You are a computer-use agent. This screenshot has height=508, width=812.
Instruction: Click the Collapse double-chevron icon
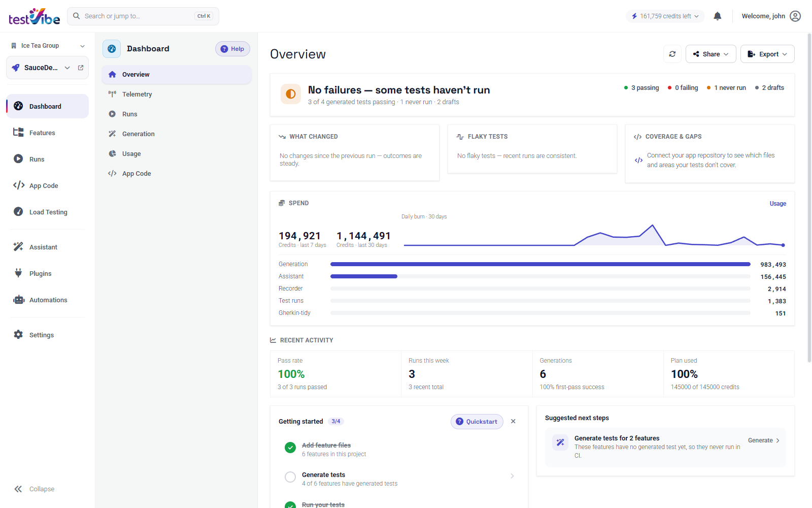18,489
